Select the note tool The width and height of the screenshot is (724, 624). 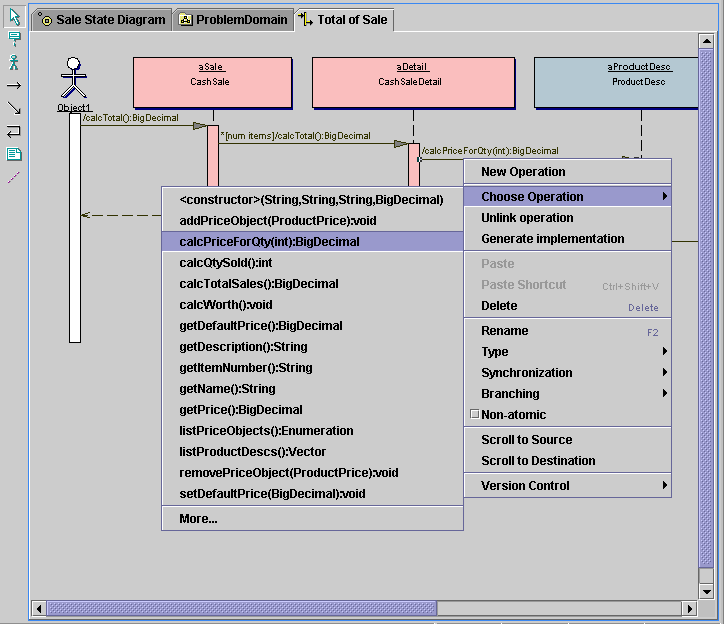[14, 154]
